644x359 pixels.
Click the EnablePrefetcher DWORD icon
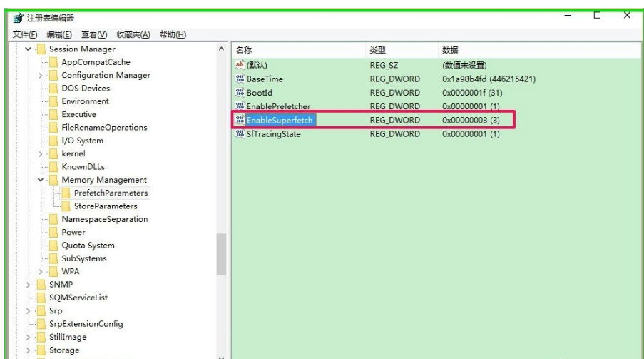(x=240, y=106)
